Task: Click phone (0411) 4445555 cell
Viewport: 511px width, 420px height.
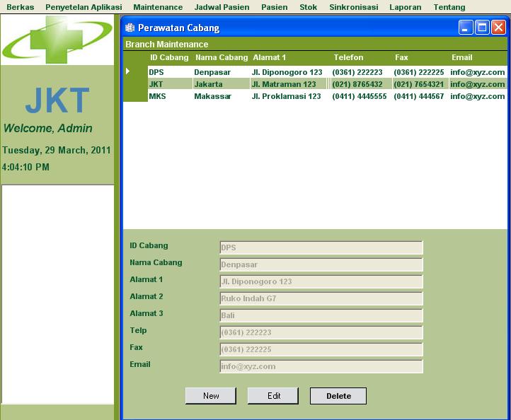Action: coord(361,96)
